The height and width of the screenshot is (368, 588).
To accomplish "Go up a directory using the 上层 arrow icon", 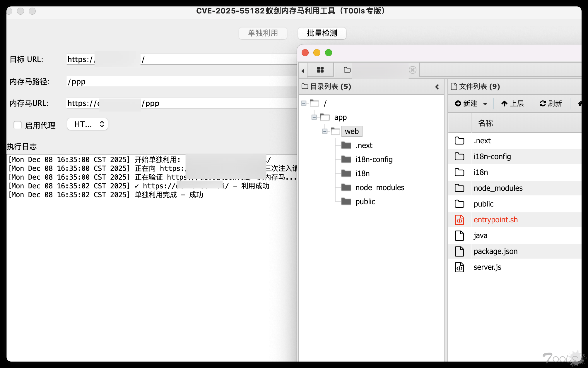I will [x=504, y=103].
